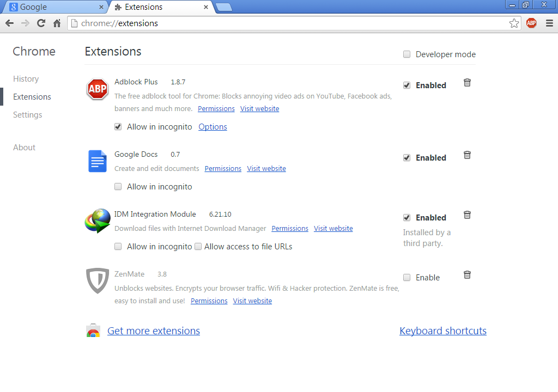Image resolution: width=558 pixels, height=392 pixels.
Task: Click the address bar URL field
Action: [294, 23]
